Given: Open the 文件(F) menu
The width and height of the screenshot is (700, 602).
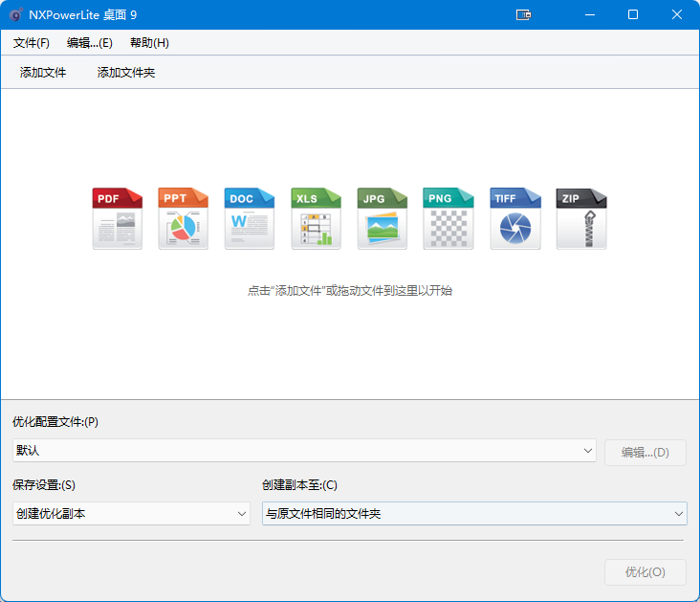Looking at the screenshot, I should pyautogui.click(x=32, y=43).
